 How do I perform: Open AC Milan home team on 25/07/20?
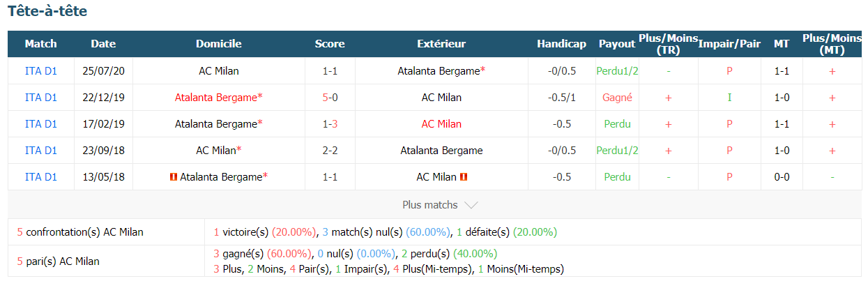click(x=219, y=71)
